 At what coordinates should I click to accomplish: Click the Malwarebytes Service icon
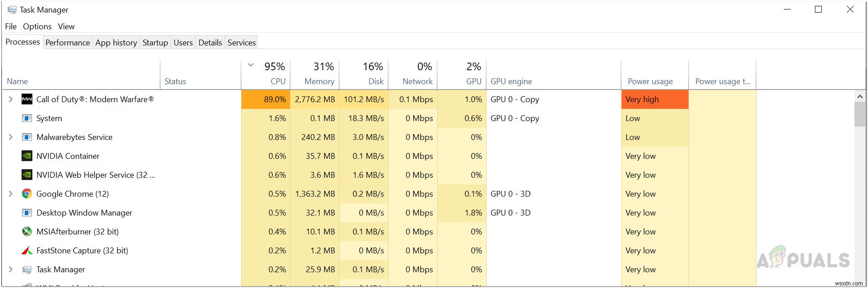point(27,137)
